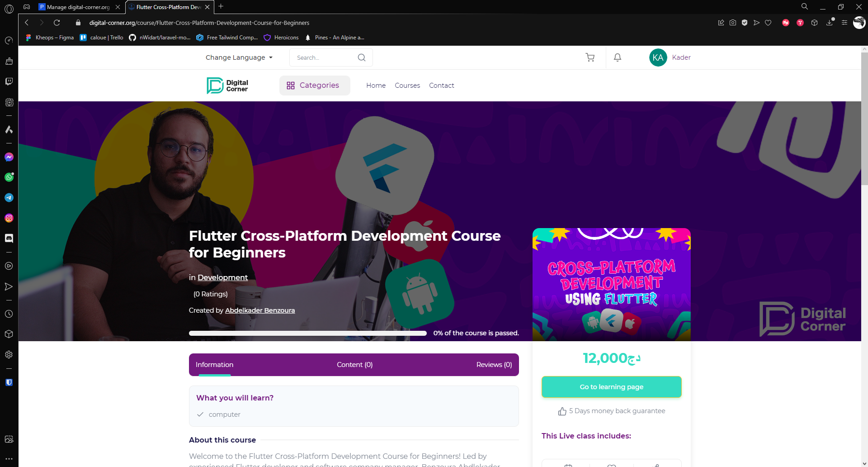This screenshot has width=868, height=467.
Task: Reload the page with the refresh button
Action: 57,23
